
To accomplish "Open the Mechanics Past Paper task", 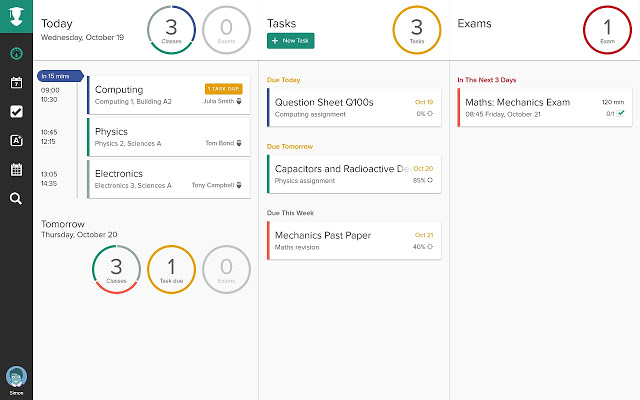I will click(340, 240).
